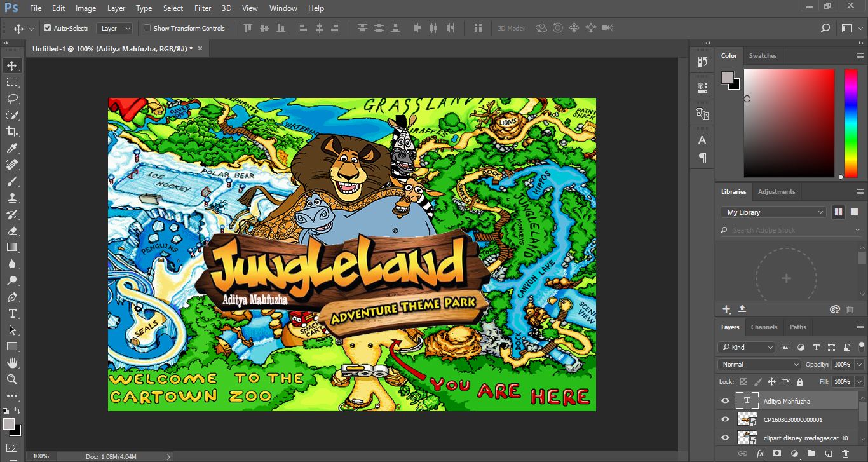Pick the Lasso tool
The height and width of the screenshot is (462, 868).
pyautogui.click(x=12, y=99)
